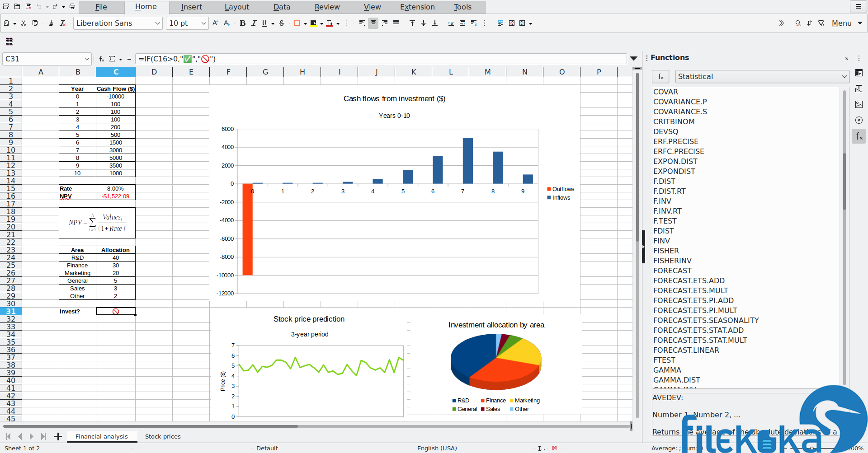Save the document with the save icon

tap(28, 7)
